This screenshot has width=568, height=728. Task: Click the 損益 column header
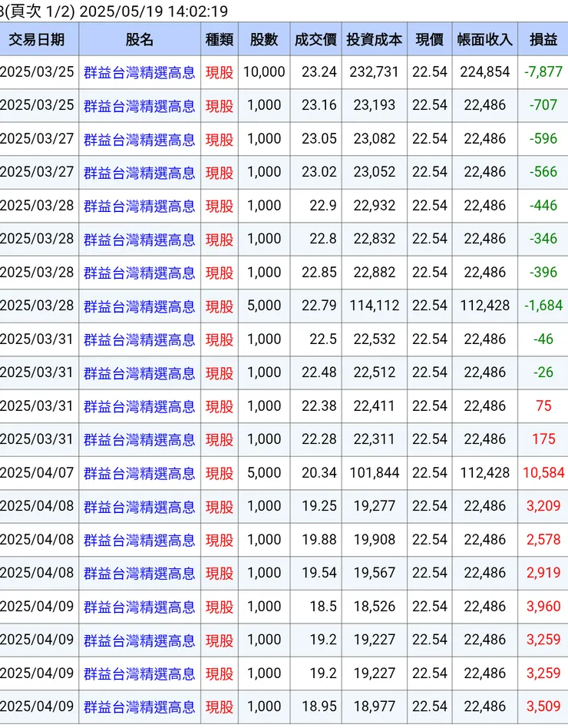coord(543,39)
